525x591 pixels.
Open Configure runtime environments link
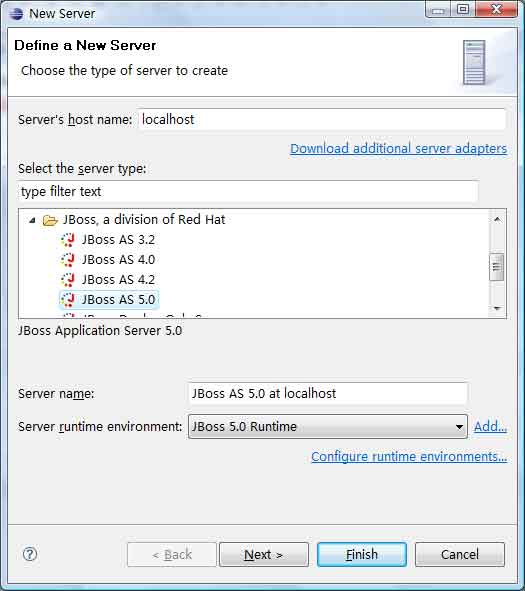(409, 456)
